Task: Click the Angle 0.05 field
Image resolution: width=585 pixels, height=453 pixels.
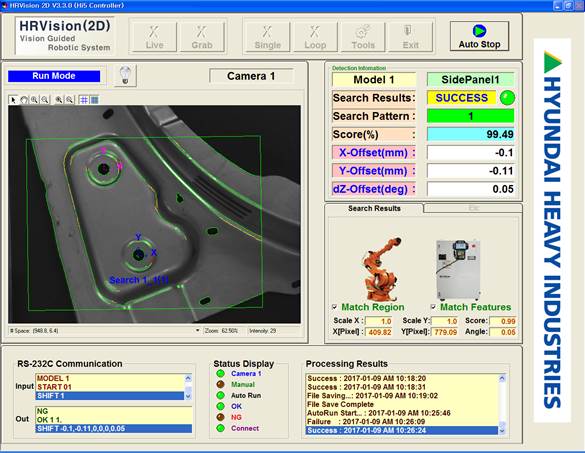Action: pyautogui.click(x=503, y=332)
